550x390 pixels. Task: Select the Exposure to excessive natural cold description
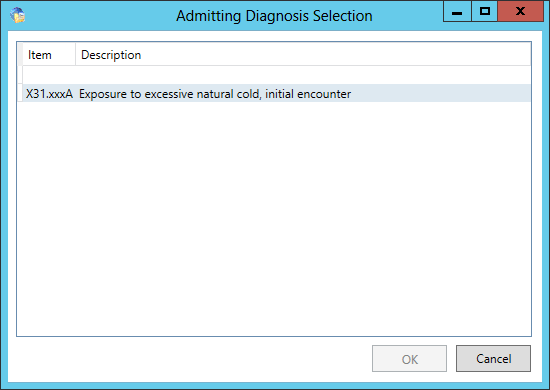click(215, 94)
